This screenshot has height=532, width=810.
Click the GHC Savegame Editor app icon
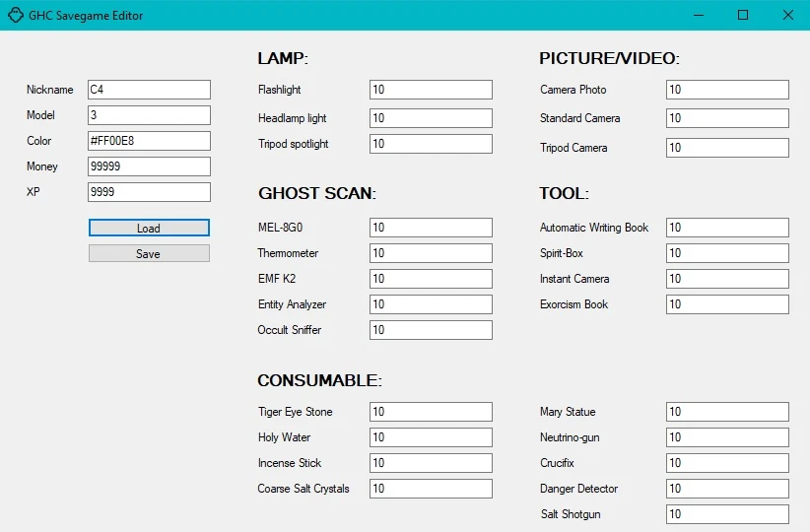(16, 15)
